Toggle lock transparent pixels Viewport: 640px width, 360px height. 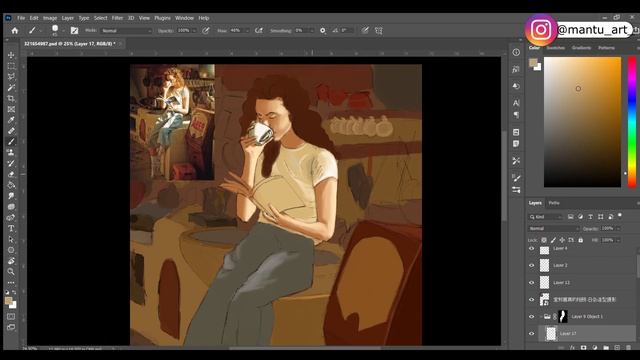click(544, 240)
